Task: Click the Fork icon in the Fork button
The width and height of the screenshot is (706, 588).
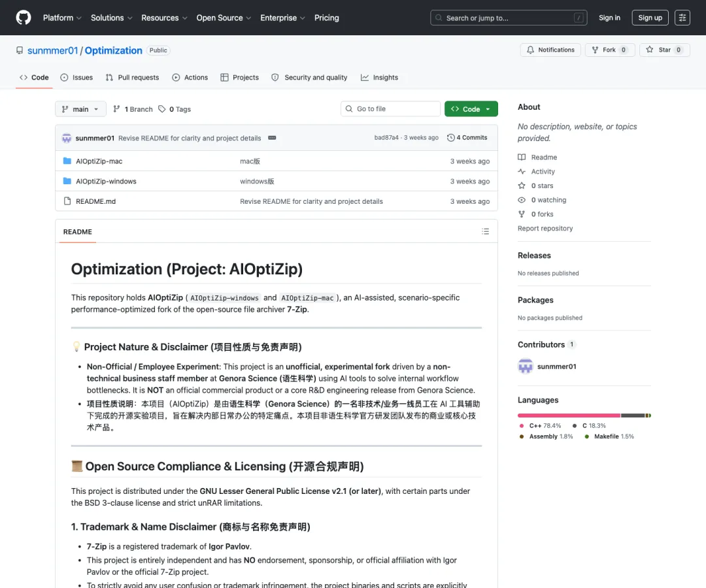Action: 596,50
